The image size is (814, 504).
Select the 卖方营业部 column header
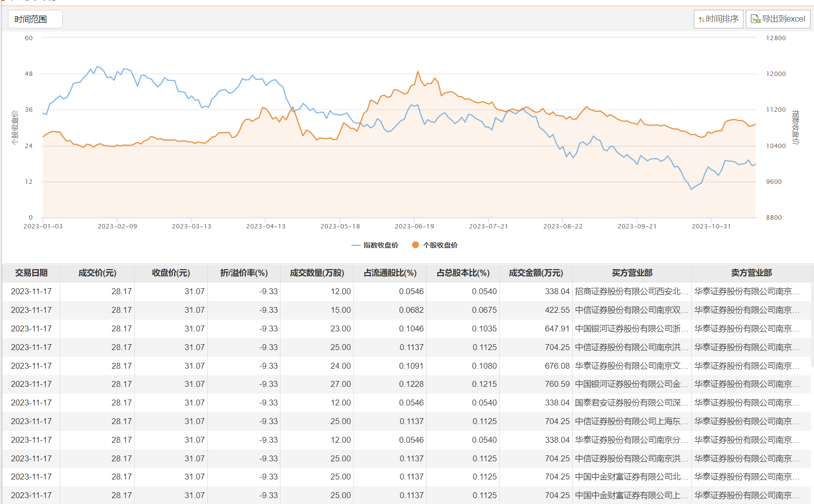click(x=751, y=273)
